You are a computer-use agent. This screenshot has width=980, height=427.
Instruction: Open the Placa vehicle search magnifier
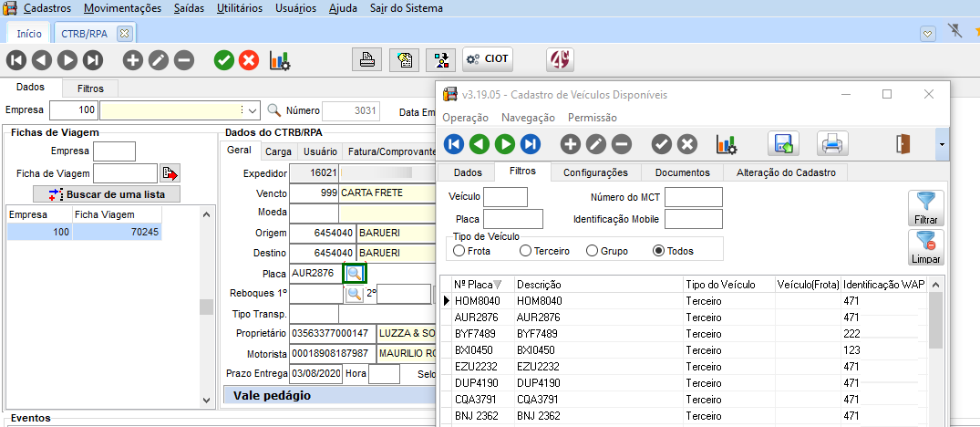[x=354, y=273]
